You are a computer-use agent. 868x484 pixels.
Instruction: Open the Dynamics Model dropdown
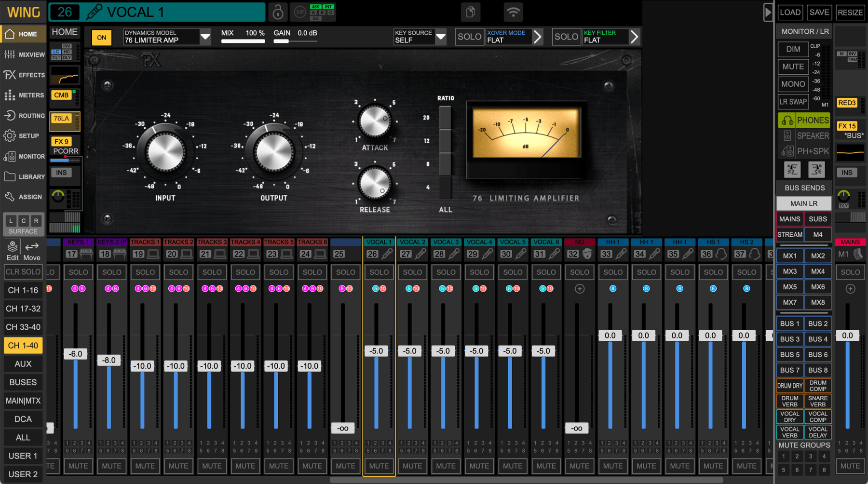click(x=205, y=37)
